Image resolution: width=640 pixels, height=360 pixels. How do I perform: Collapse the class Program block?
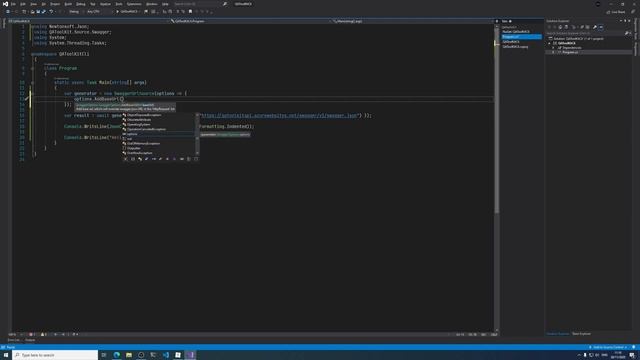[x=33, y=68]
